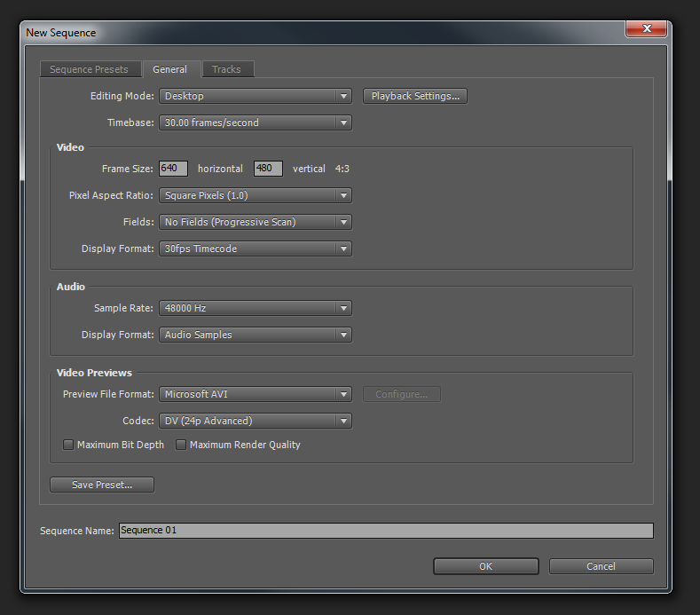Screen dimensions: 700x615
Task: Expand the Fields dropdown
Action: coord(256,222)
